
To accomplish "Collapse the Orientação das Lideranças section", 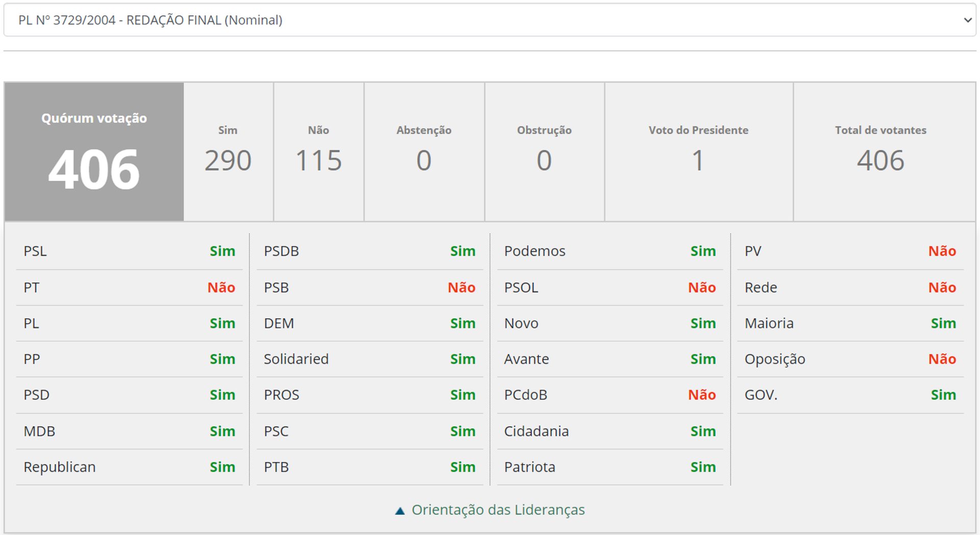I will click(498, 509).
